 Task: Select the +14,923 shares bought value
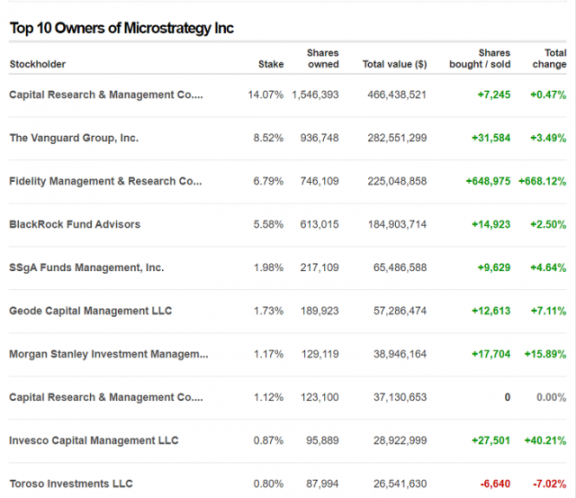[x=491, y=224]
